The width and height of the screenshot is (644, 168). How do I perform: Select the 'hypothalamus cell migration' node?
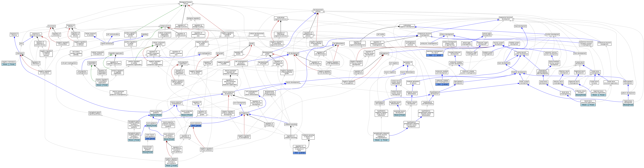click(x=380, y=103)
